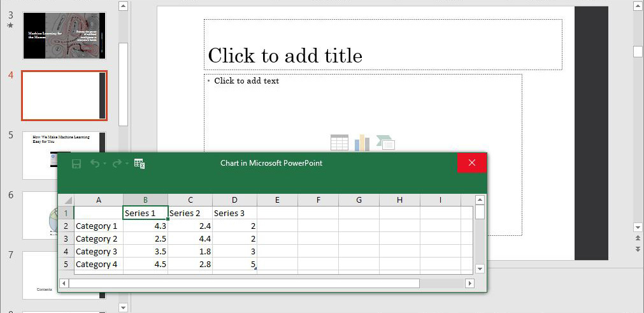Open the Undo history dropdown arrow
The height and width of the screenshot is (313, 644).
[104, 164]
